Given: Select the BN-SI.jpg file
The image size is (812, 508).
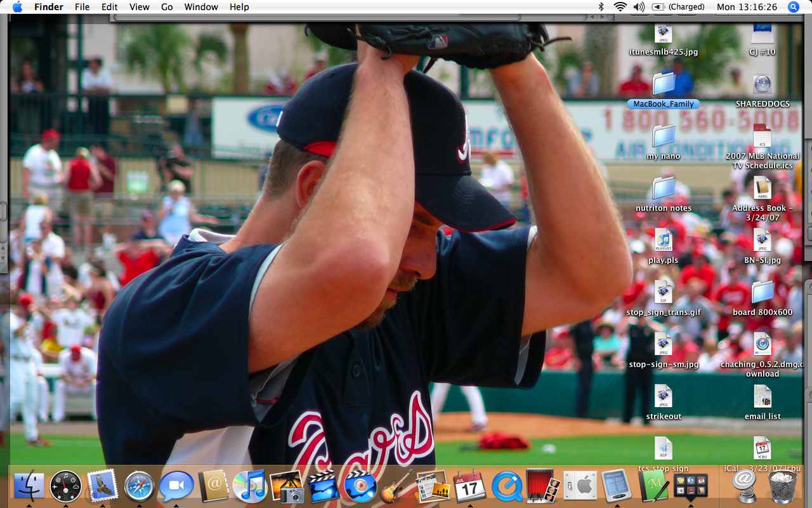Looking at the screenshot, I should tap(763, 246).
